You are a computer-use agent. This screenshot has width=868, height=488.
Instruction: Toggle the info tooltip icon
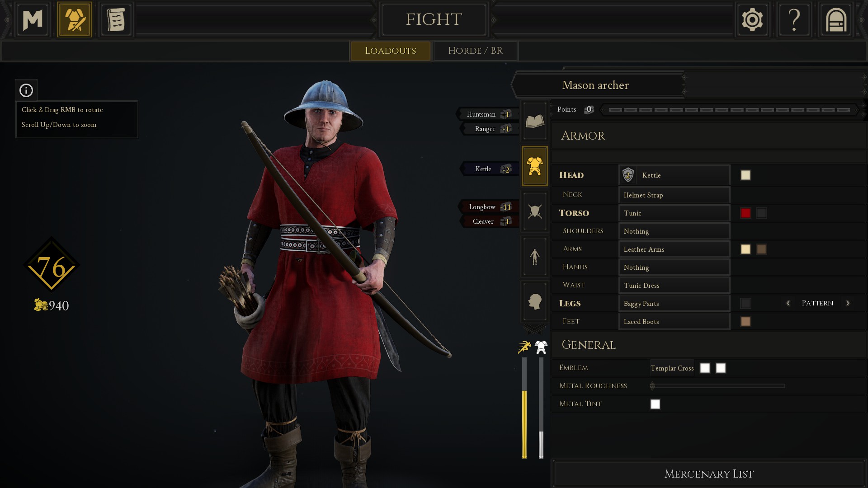(26, 90)
